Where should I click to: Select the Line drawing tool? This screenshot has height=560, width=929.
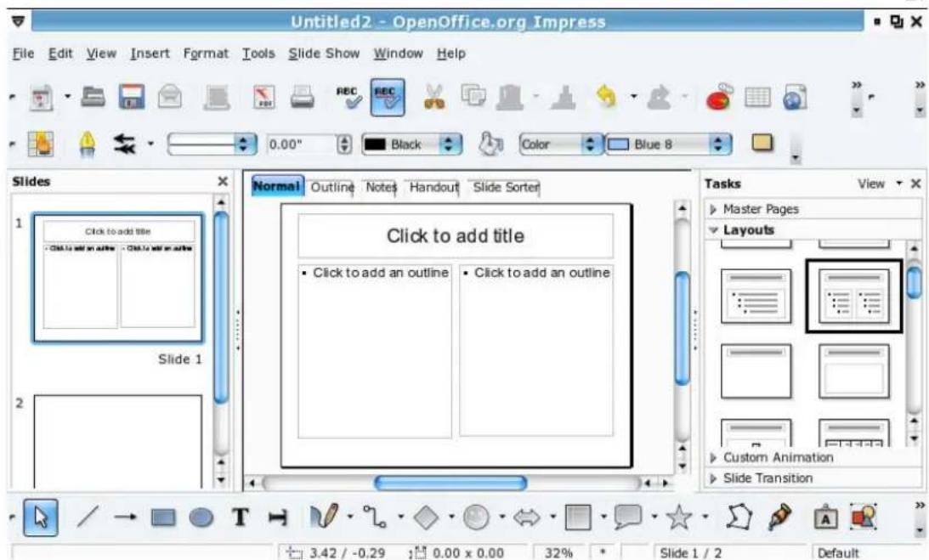[x=87, y=518]
